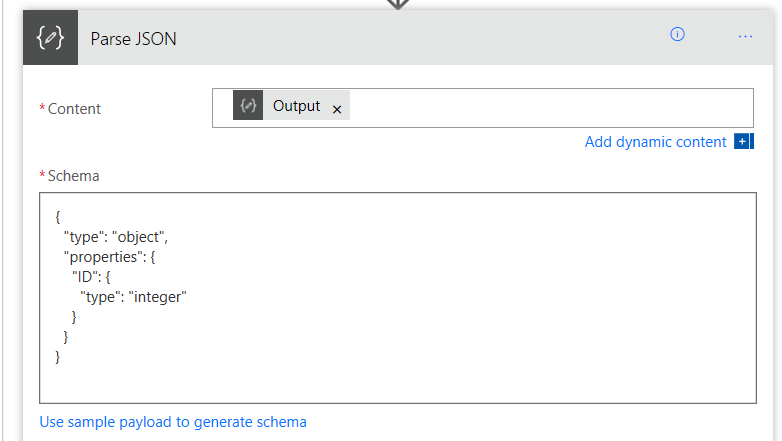Select the Output dynamic content token
The width and height of the screenshot is (782, 441).
291,105
